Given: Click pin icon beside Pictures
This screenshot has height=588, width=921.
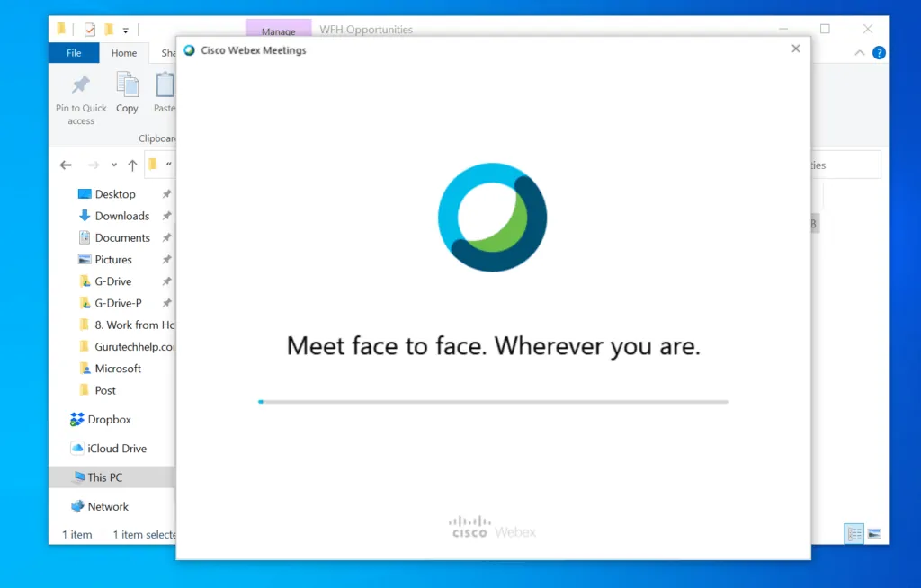Looking at the screenshot, I should (x=166, y=259).
